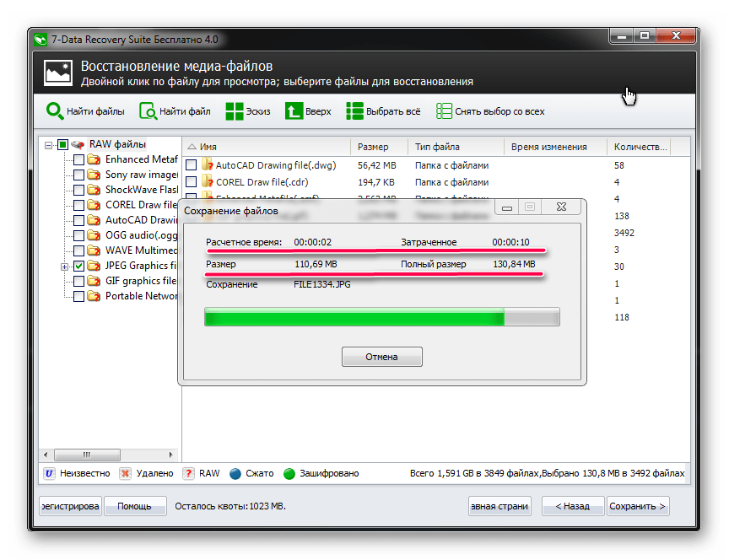Sort by the Имя column header
Screen dimensions: 729x560
(x=267, y=147)
